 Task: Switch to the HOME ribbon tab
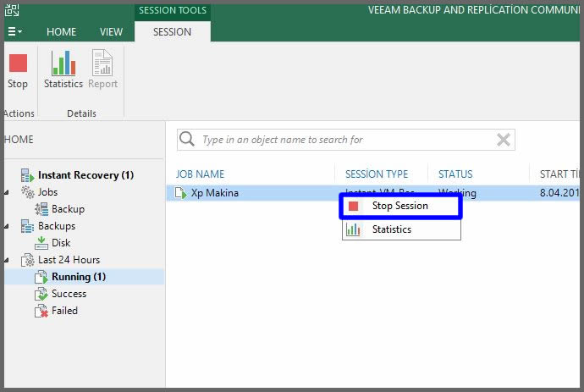click(x=62, y=32)
